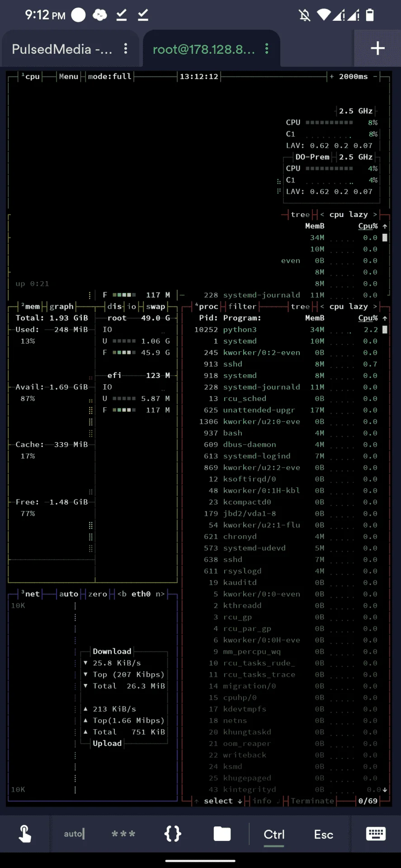Open the SFTP folder icon
The image size is (401, 868).
coord(222,834)
